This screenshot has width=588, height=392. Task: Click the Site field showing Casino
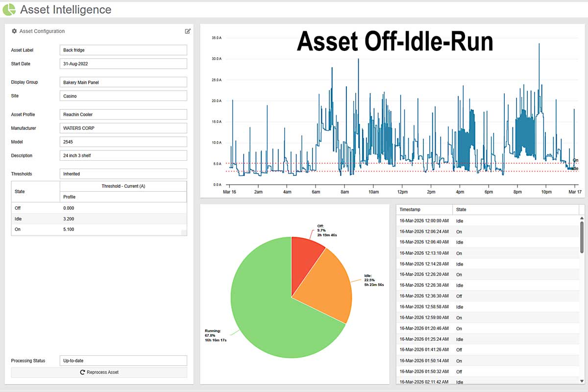tap(123, 96)
